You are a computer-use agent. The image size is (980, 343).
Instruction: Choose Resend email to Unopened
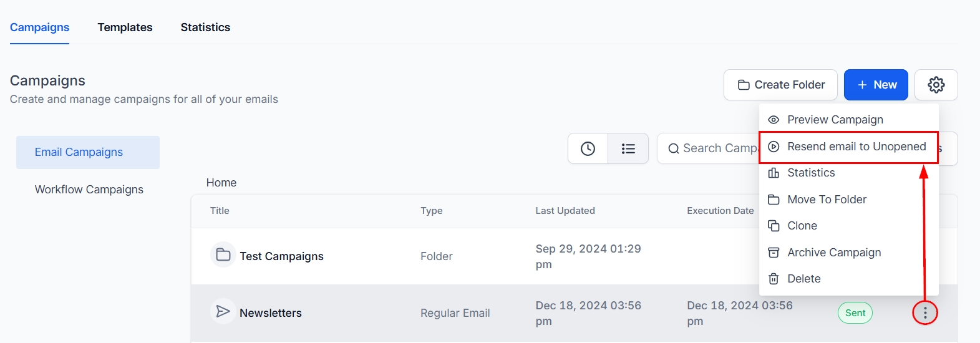point(856,147)
